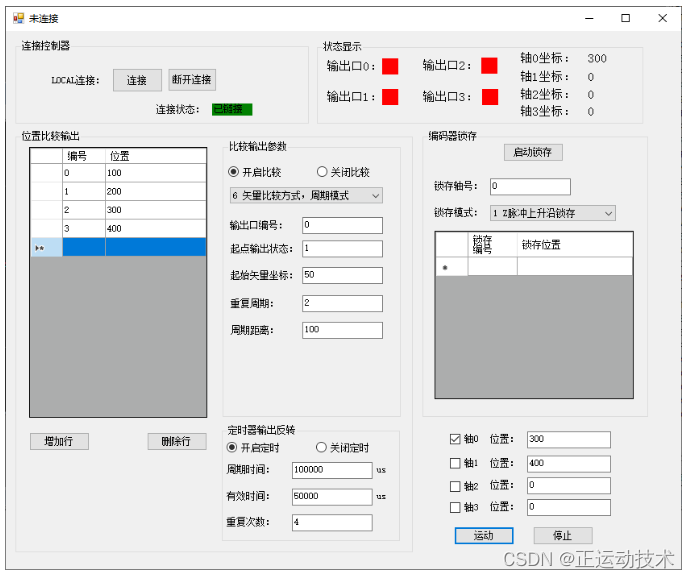690x578 pixels.
Task: Click the 位置 column header in position table
Action: [155, 156]
